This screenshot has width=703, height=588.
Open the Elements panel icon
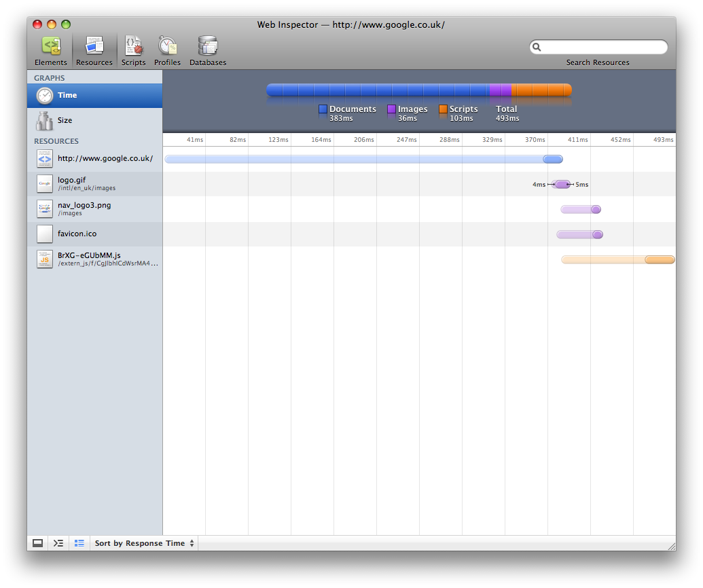coord(51,46)
